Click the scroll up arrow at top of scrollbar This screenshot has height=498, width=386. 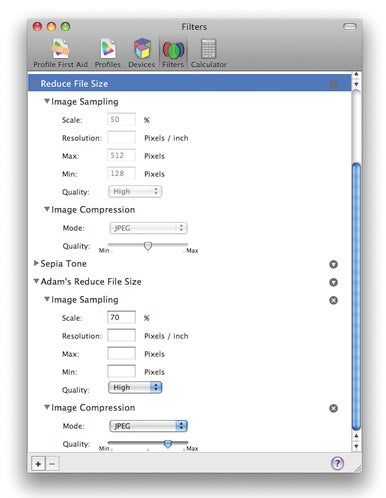[x=356, y=74]
